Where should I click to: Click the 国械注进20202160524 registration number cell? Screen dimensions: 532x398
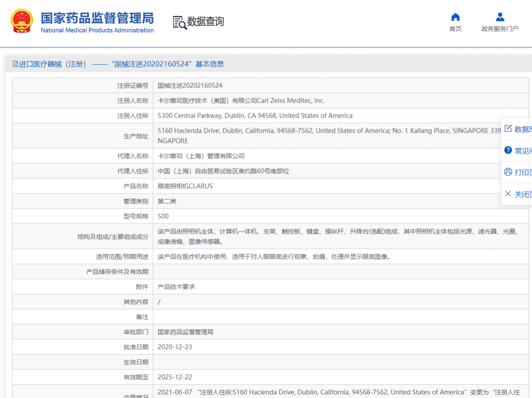click(190, 85)
